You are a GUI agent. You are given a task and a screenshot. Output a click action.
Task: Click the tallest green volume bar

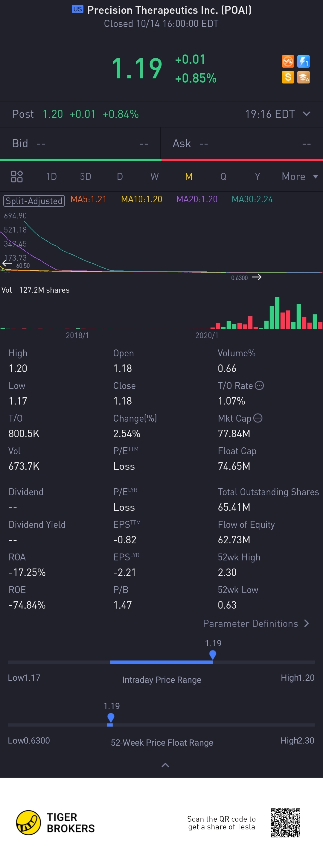(277, 313)
